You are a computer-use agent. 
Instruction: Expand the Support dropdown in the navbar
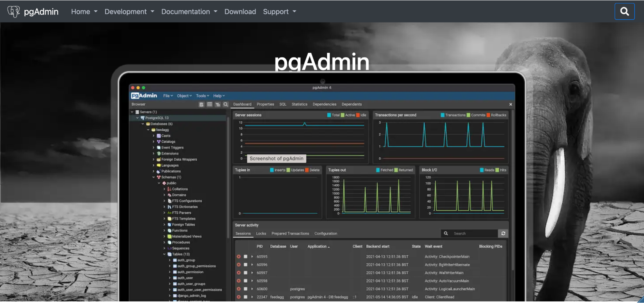279,12
